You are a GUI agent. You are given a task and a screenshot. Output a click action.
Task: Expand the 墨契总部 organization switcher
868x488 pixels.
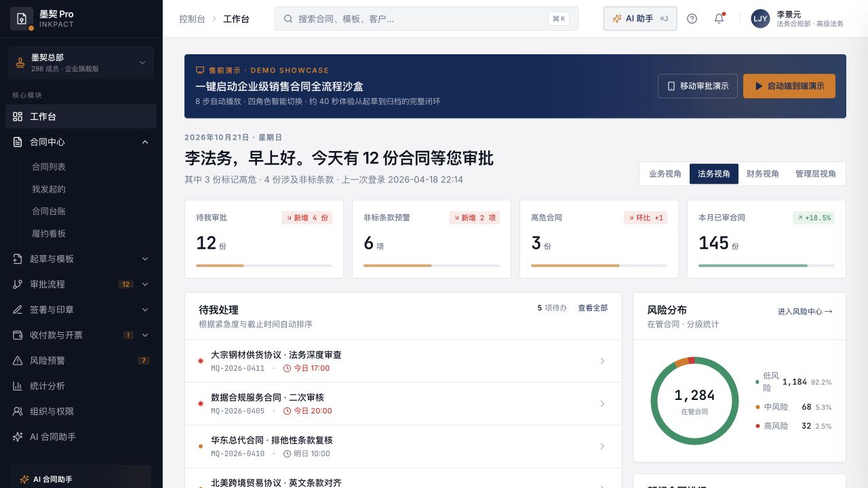(x=81, y=63)
